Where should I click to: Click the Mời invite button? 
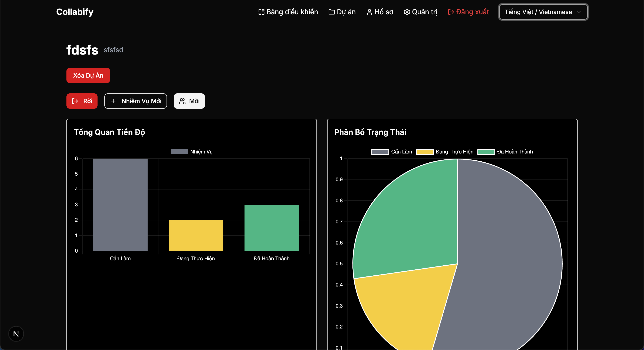[x=189, y=101]
